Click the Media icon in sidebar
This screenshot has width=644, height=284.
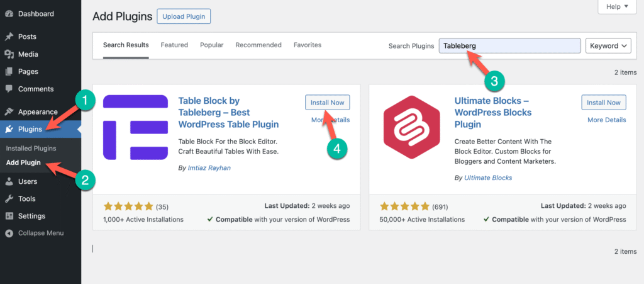click(9, 54)
